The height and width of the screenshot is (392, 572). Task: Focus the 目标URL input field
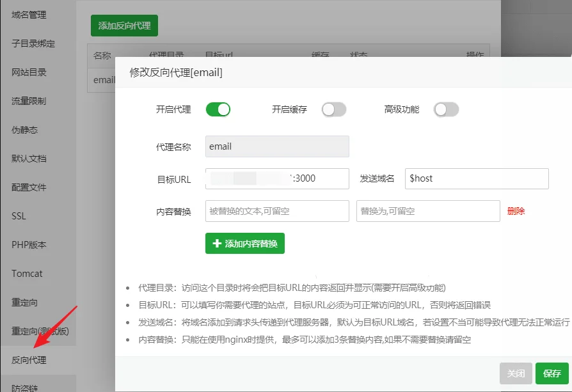click(x=277, y=178)
